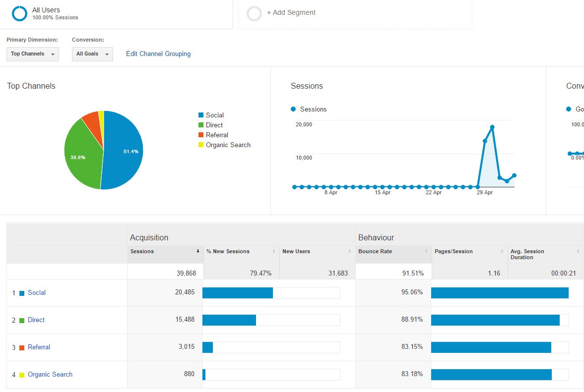Click the 31,683 new users total
Screen dimensions: 584x392
pos(338,274)
